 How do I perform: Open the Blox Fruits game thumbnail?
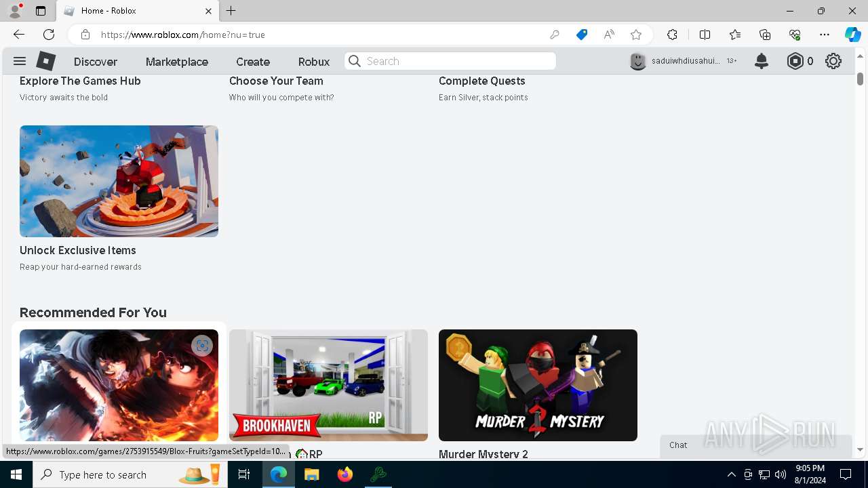pos(119,385)
